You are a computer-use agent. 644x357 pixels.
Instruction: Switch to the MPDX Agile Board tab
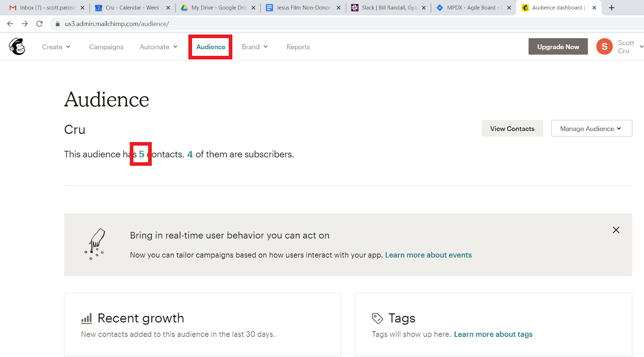[473, 8]
